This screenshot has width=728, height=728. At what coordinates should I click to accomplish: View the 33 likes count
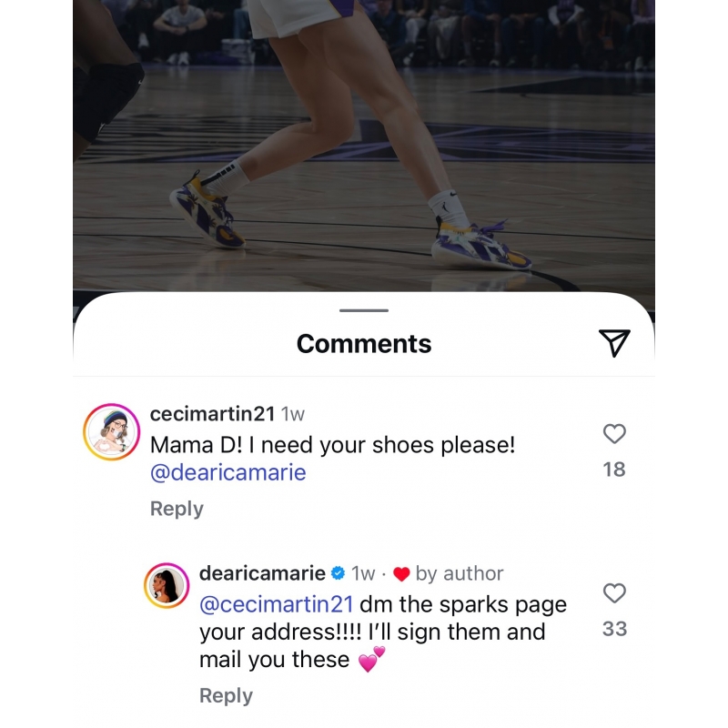pos(614,629)
